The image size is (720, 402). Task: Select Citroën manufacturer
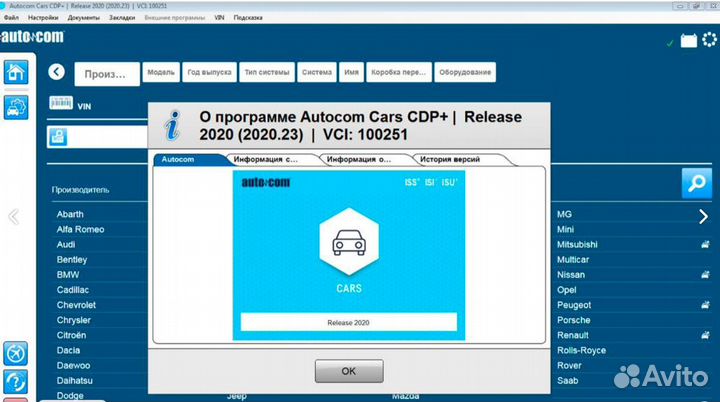(71, 335)
